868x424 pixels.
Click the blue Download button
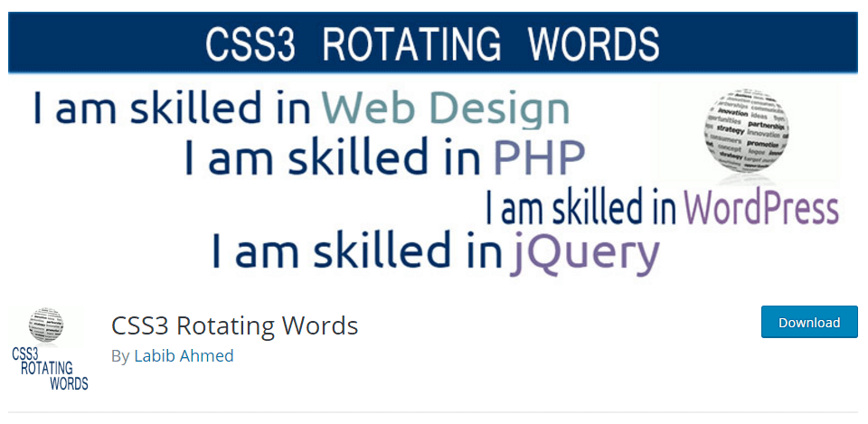809,322
